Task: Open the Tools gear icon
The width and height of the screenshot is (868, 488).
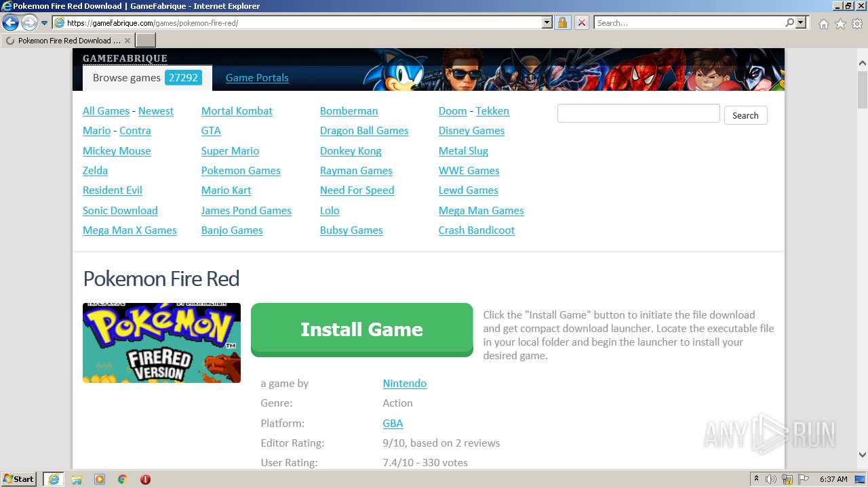Action: coord(857,24)
